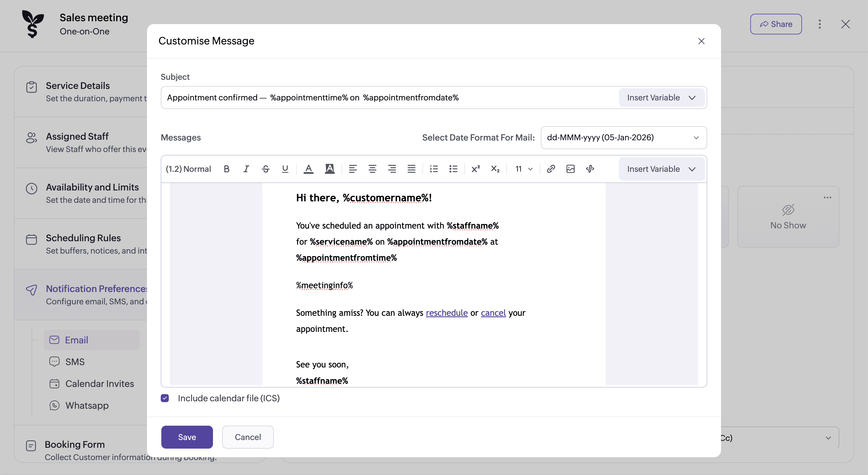The height and width of the screenshot is (475, 868).
Task: Click the company logo icon
Action: (x=33, y=24)
